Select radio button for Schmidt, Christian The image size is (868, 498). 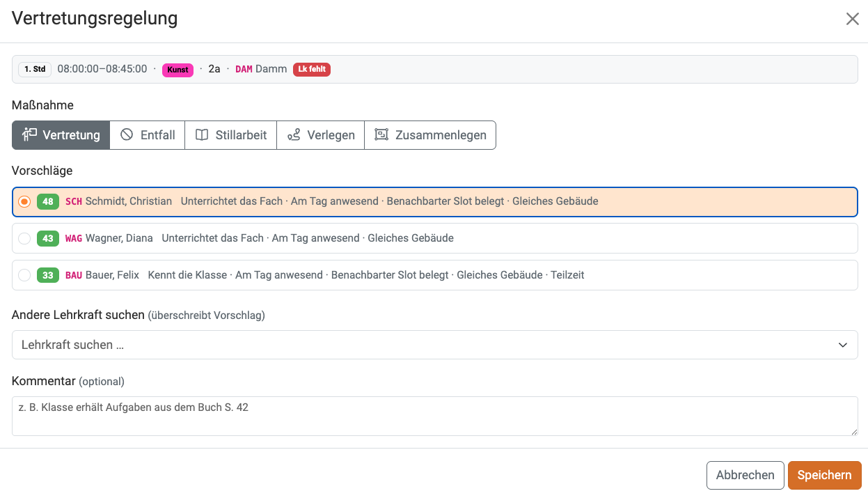click(x=24, y=201)
